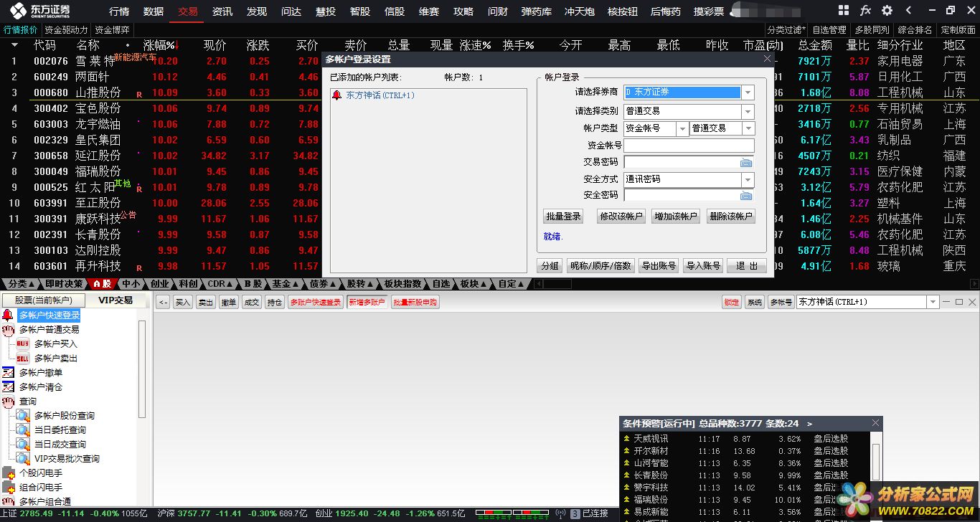Click the 撤单 toolbar button
The image size is (980, 522).
pos(228,303)
